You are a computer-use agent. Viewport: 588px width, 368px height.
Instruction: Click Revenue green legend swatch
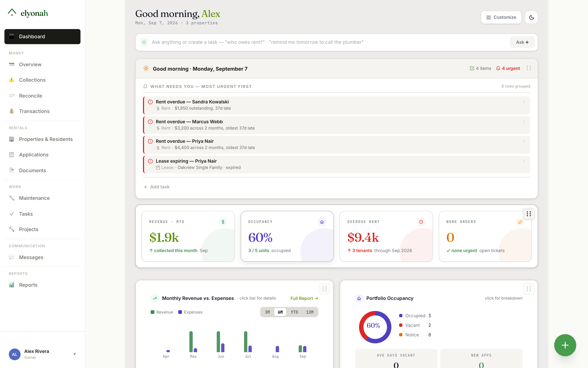coord(153,312)
